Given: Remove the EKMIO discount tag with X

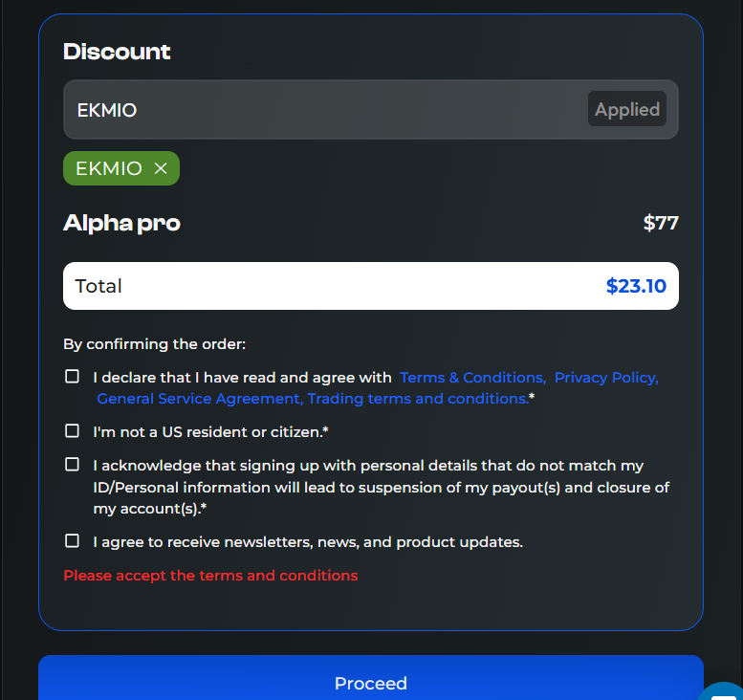Looking at the screenshot, I should coord(161,168).
